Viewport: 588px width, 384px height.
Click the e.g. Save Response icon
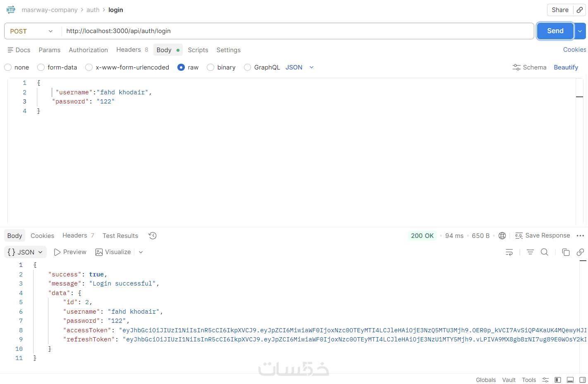519,235
